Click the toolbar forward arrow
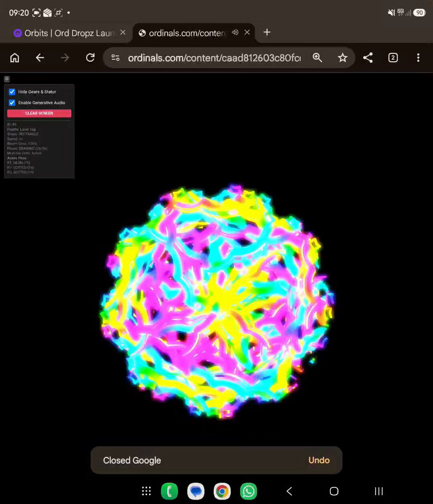 click(x=65, y=58)
